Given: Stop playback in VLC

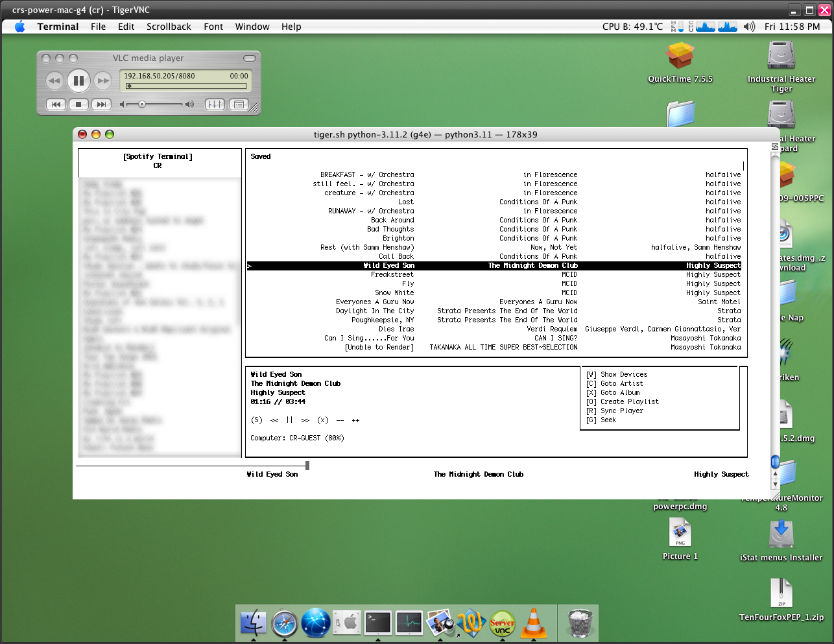Looking at the screenshot, I should point(78,104).
